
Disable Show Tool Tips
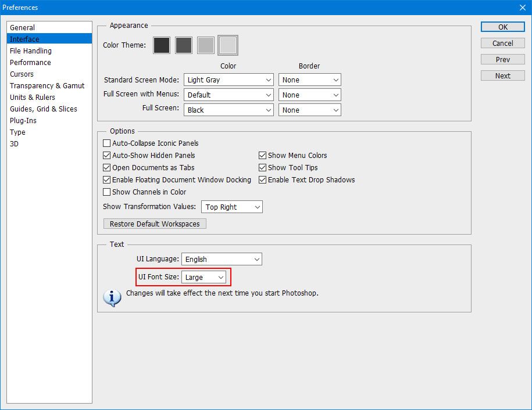pyautogui.click(x=263, y=167)
